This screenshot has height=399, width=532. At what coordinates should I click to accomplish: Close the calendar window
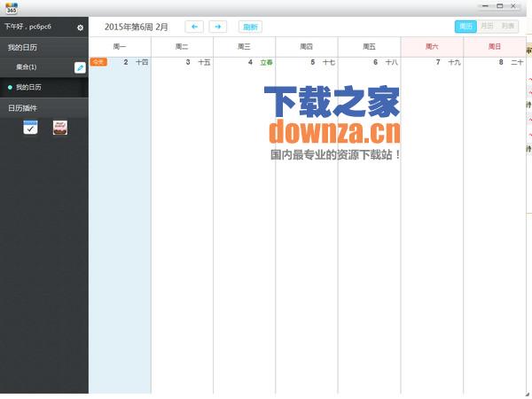click(513, 6)
